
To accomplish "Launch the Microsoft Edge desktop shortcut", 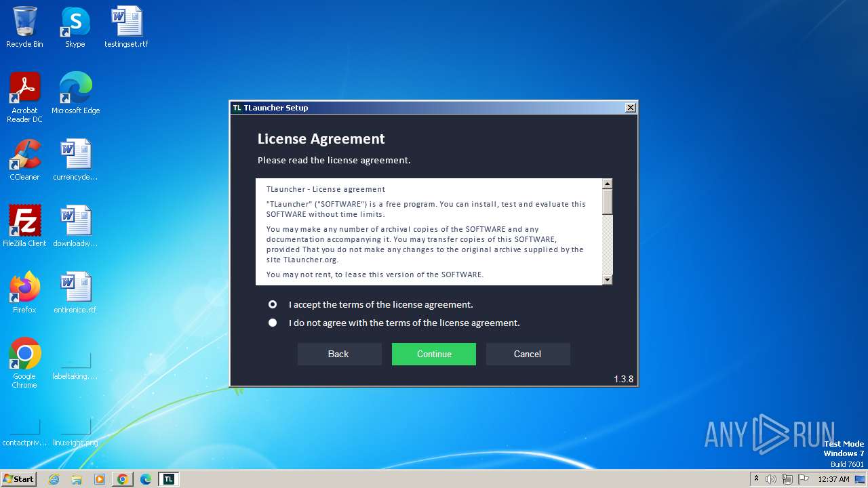I will click(75, 94).
